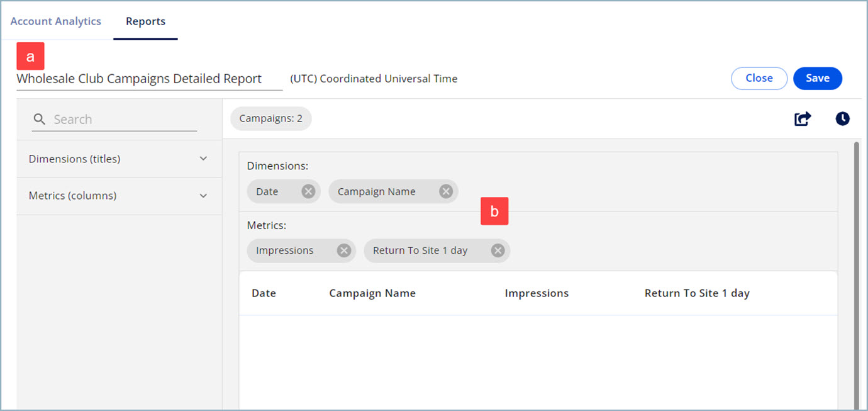Select the Impressions chip label
This screenshot has width=868, height=411.
(284, 251)
